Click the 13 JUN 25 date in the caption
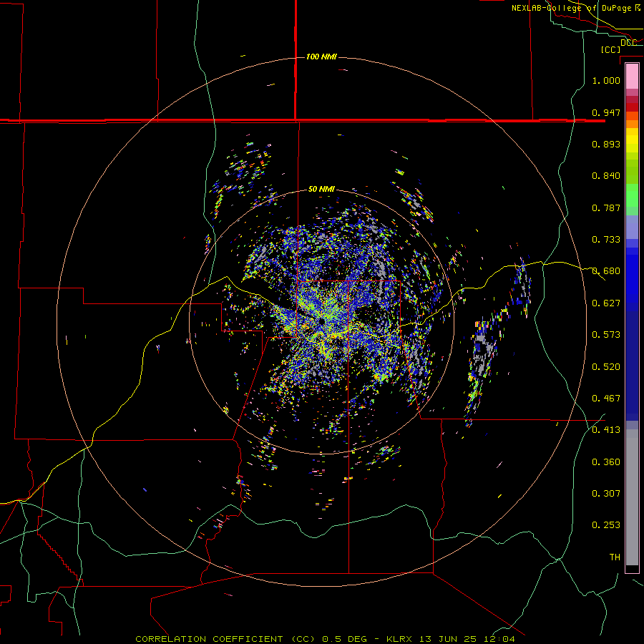 tap(448, 639)
